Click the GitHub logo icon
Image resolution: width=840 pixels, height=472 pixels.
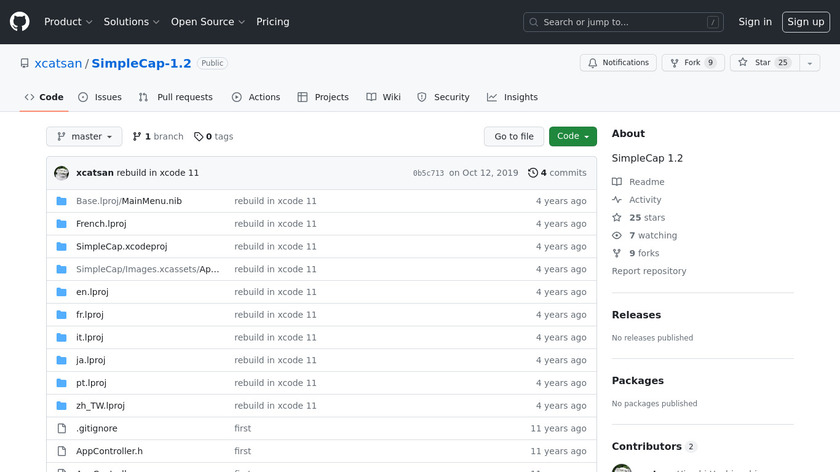point(20,21)
